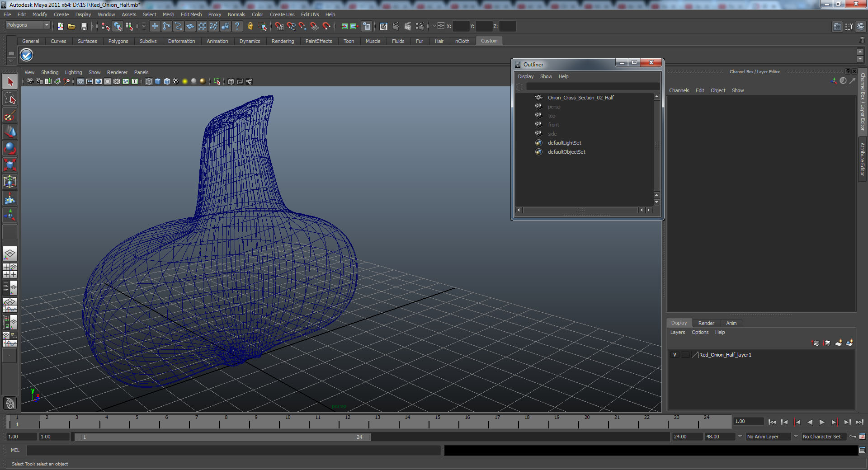Click the Save Scene disk icon
This screenshot has width=868, height=470.
[x=84, y=26]
